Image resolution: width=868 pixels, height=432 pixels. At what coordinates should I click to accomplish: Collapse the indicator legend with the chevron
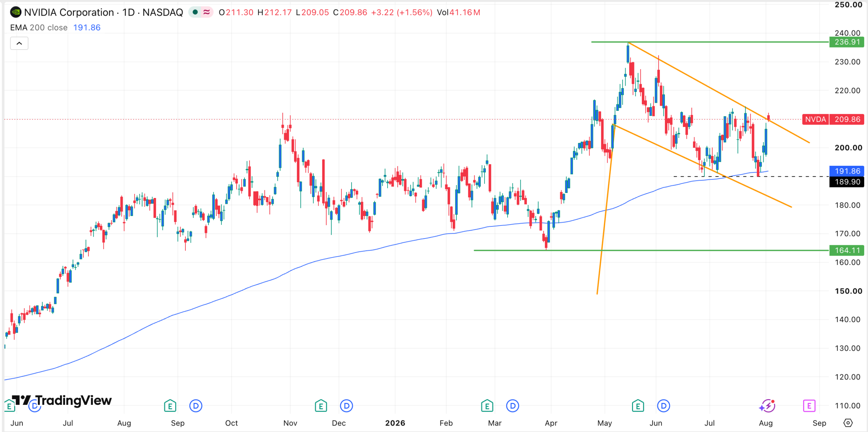pyautogui.click(x=19, y=43)
